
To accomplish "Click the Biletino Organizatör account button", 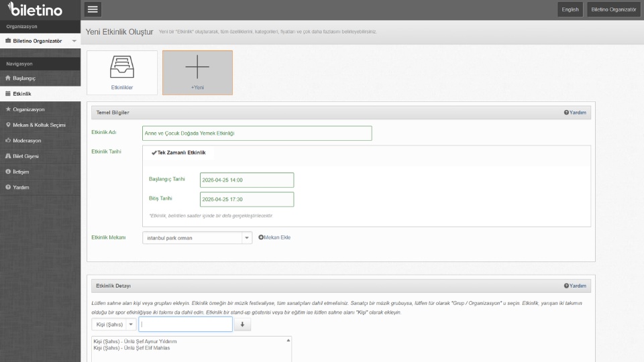I will click(x=613, y=9).
